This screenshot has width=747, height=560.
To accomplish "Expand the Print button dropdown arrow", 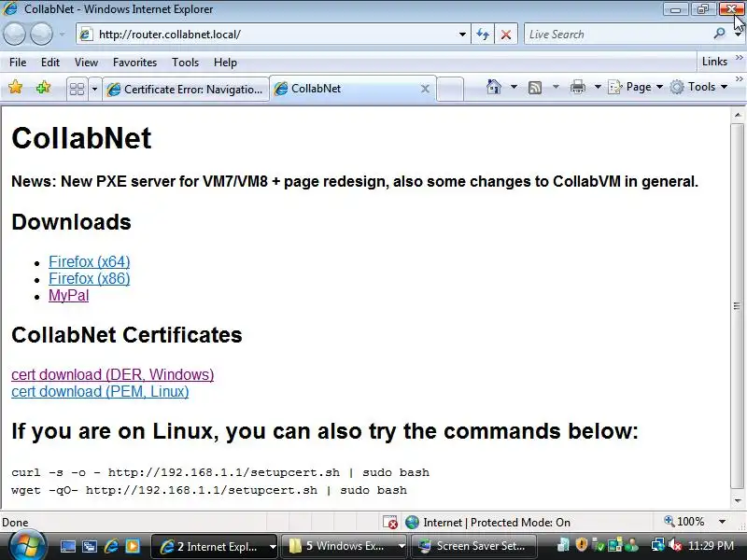I will coord(598,87).
